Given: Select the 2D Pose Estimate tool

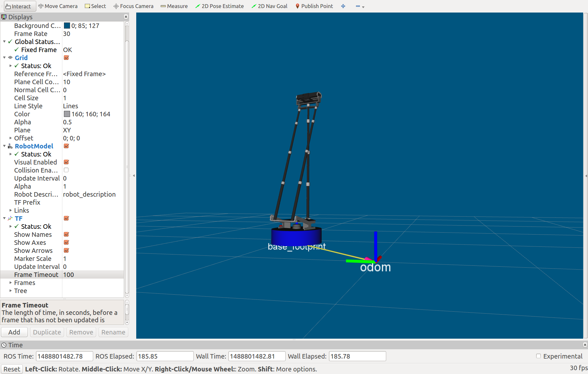Looking at the screenshot, I should (x=219, y=6).
